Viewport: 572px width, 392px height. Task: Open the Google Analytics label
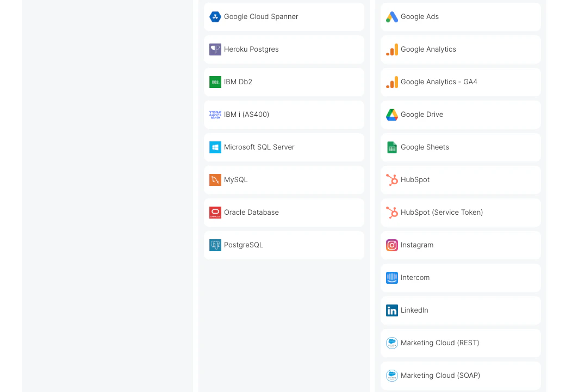point(428,49)
